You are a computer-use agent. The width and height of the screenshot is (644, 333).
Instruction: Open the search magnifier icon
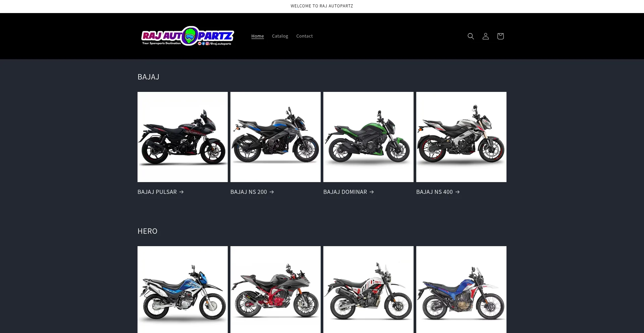(471, 36)
